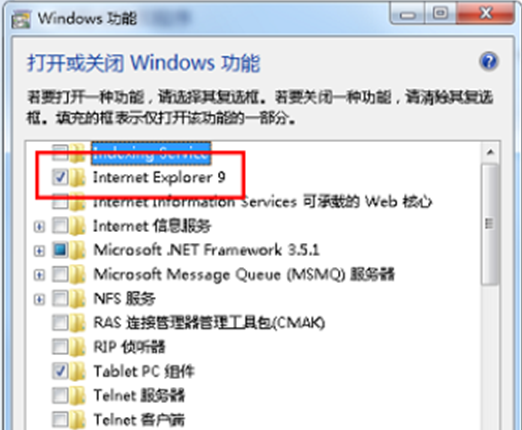Select the RAS 连接管理器管理工具包(CMAK) item
The height and width of the screenshot is (430, 522).
coord(209,323)
